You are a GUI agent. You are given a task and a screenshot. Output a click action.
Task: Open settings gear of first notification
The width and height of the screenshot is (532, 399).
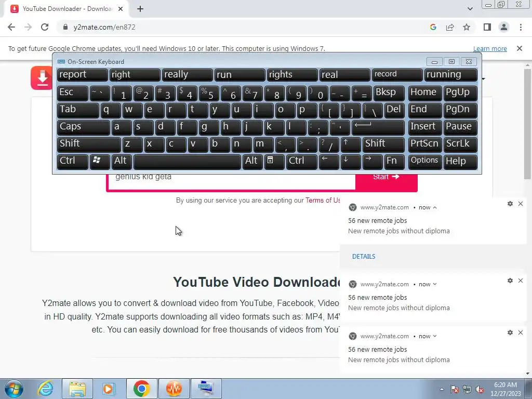click(510, 204)
